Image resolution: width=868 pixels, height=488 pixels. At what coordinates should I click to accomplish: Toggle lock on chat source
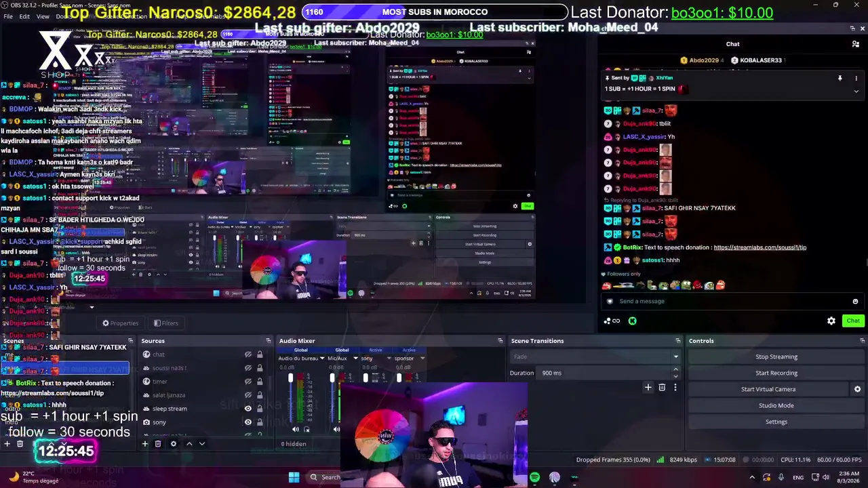pos(260,354)
